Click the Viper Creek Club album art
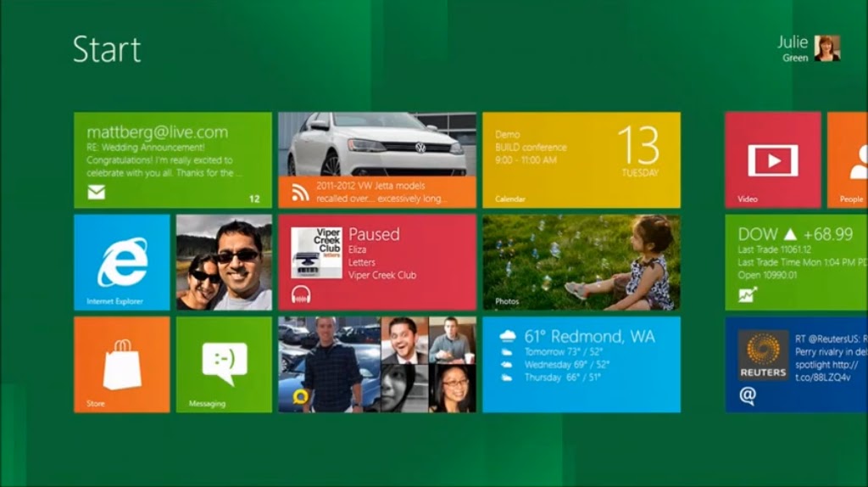This screenshot has width=868, height=487. pyautogui.click(x=317, y=253)
